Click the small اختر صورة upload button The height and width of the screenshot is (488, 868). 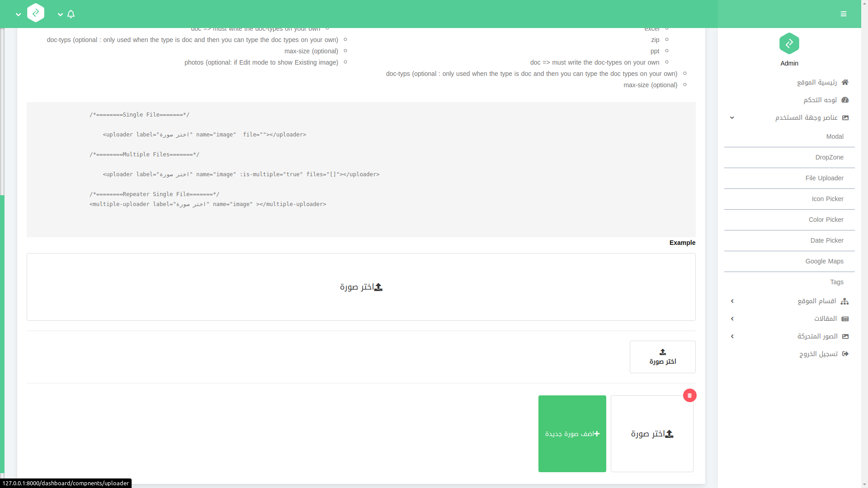[662, 357]
